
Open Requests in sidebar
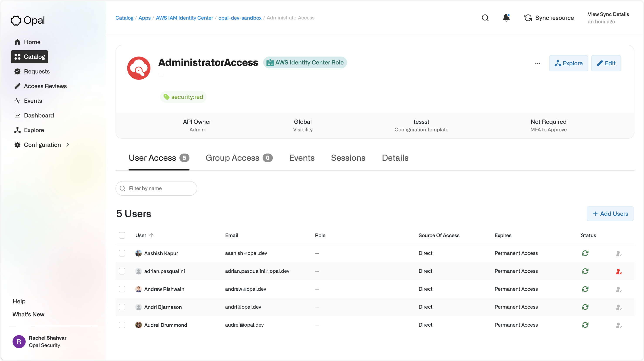tap(32, 71)
